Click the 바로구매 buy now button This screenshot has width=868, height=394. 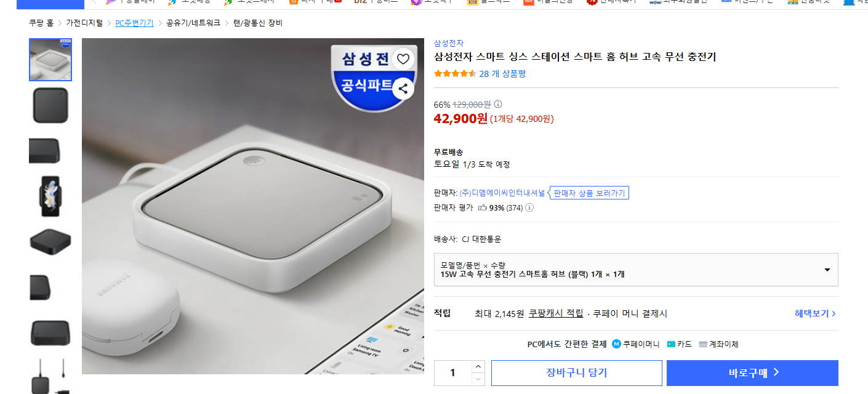coord(752,372)
